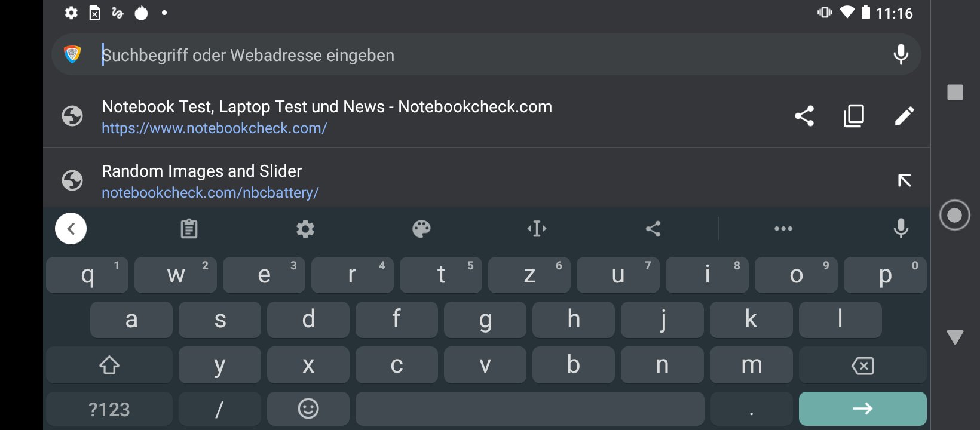Focus the search or web address field
Viewport: 980px width, 430px height.
[478, 55]
